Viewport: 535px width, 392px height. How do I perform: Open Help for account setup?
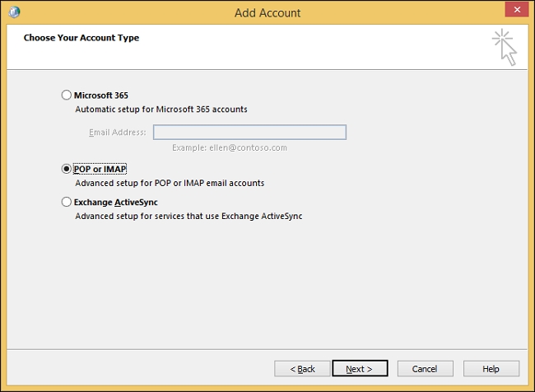click(491, 369)
